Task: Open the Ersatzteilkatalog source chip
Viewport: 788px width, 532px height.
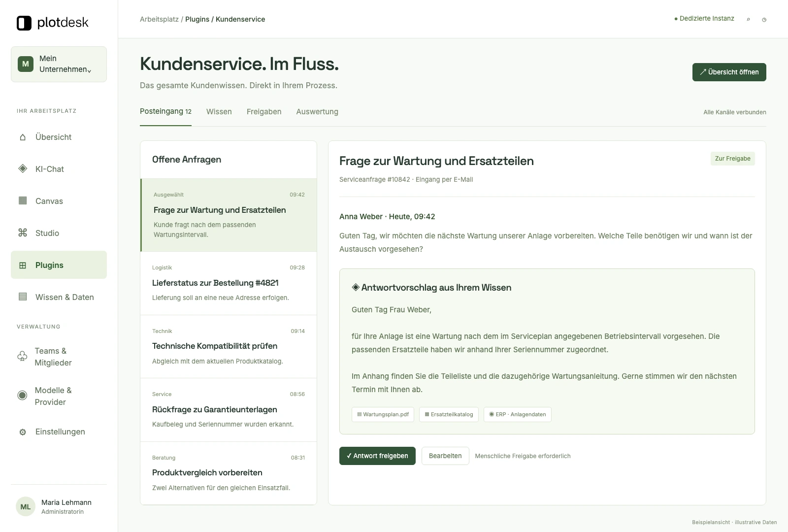Action: pyautogui.click(x=449, y=414)
